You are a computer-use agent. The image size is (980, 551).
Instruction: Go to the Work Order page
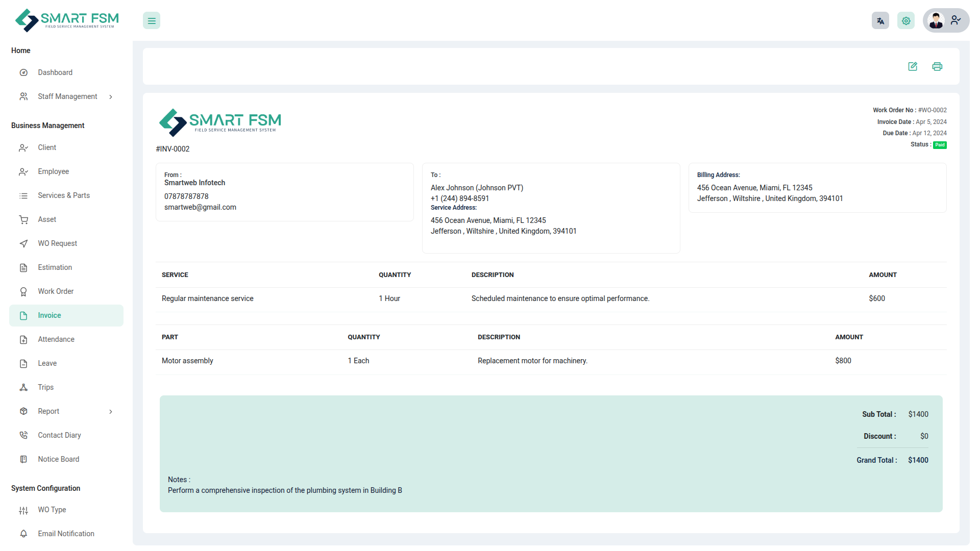click(56, 291)
